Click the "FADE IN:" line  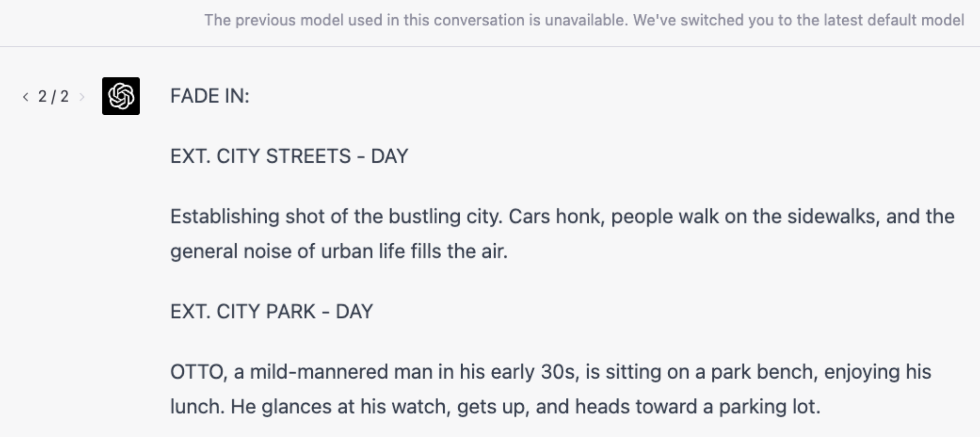(210, 96)
